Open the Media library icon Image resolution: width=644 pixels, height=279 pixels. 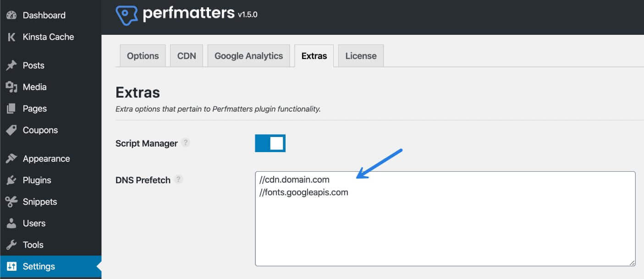(x=11, y=87)
